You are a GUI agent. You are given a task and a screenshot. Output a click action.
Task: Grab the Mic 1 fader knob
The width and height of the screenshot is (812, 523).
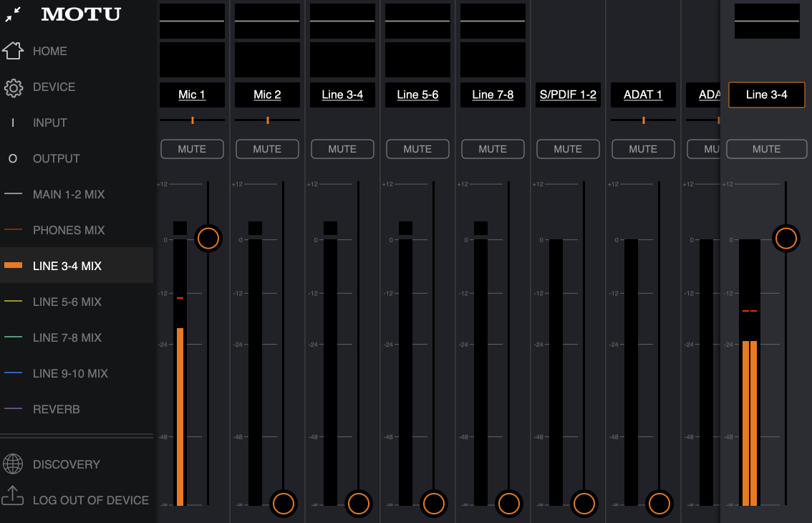click(208, 239)
